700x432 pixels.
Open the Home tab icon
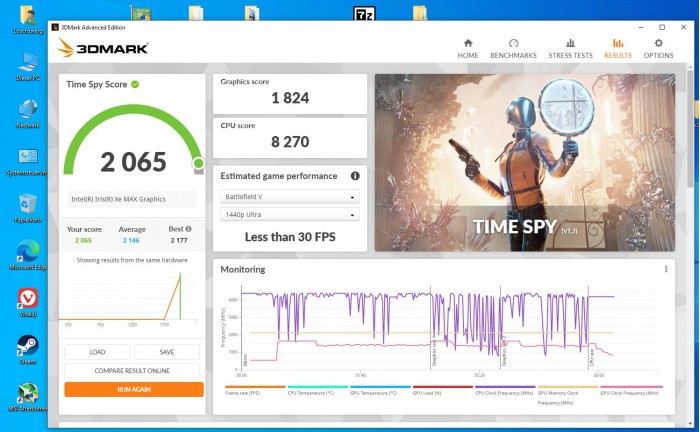point(468,43)
